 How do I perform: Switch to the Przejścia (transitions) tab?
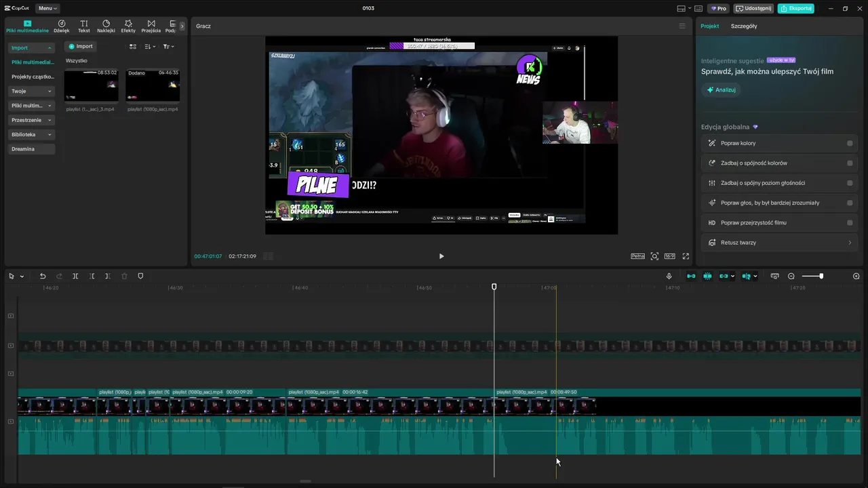pos(151,26)
